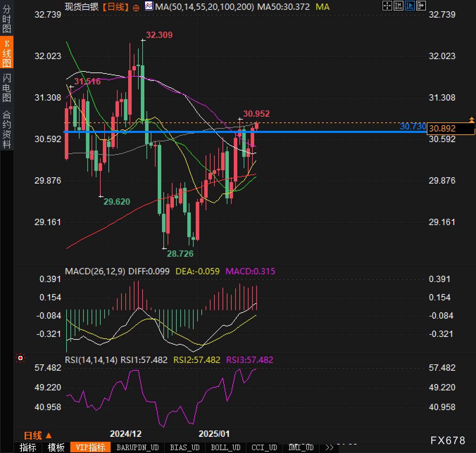This screenshot has height=453, width=476.
Task: Click the second chart toolbar icon at top right
Action: [398, 6]
